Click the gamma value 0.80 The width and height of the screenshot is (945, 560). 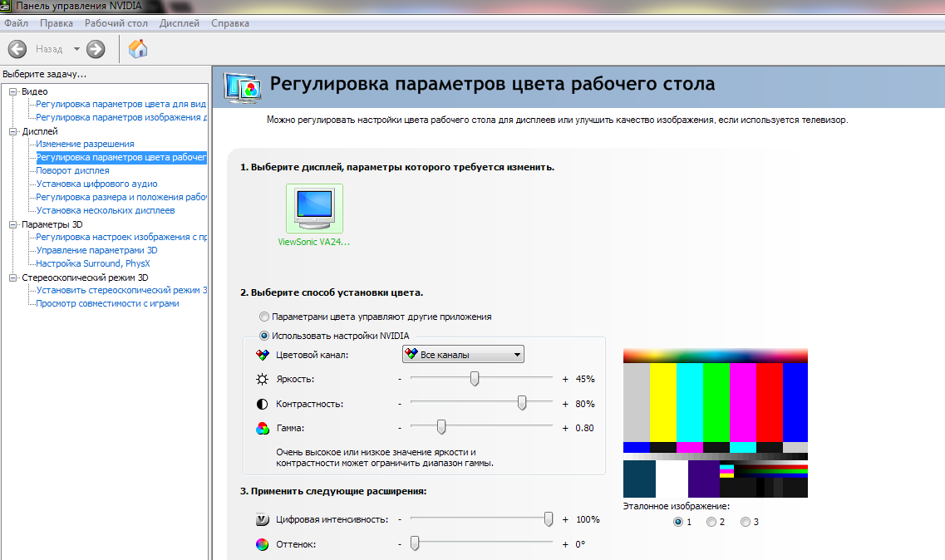[584, 428]
